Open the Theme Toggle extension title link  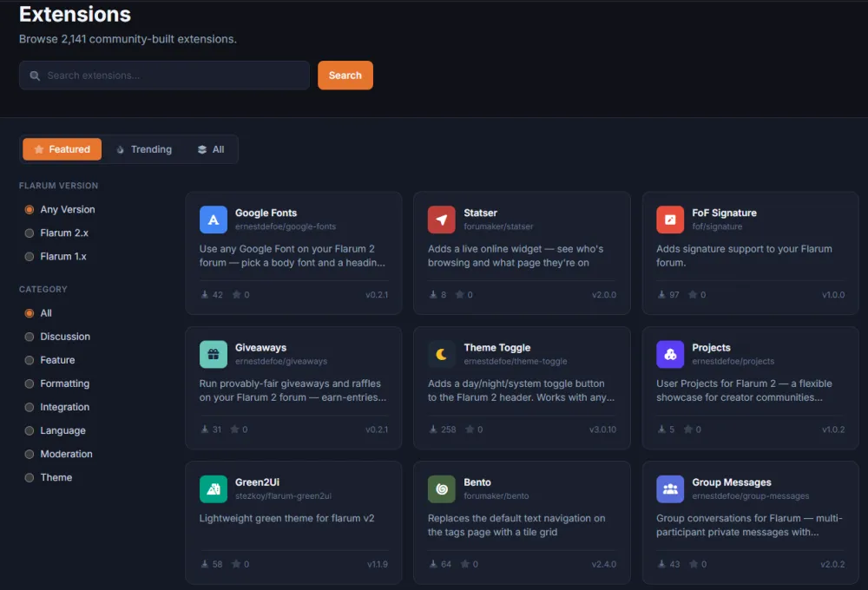(496, 348)
